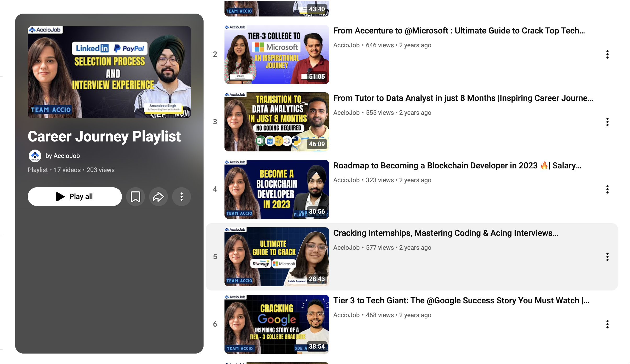Open the playlist's three-dot options menu
630x364 pixels.
point(181,196)
